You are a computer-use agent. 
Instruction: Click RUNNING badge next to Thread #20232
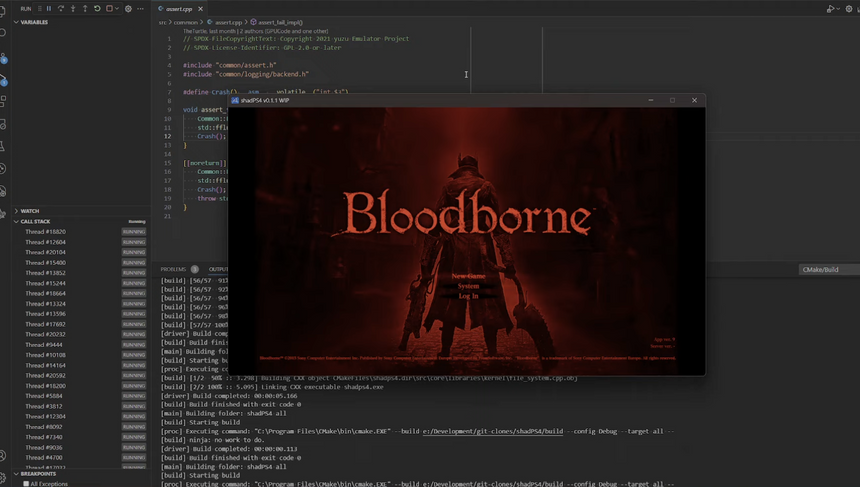134,335
